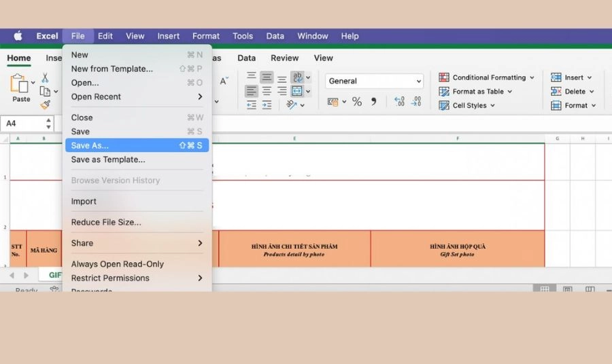Open Wrap Text dropdown arrow
The width and height of the screenshot is (612, 364).
(x=308, y=77)
